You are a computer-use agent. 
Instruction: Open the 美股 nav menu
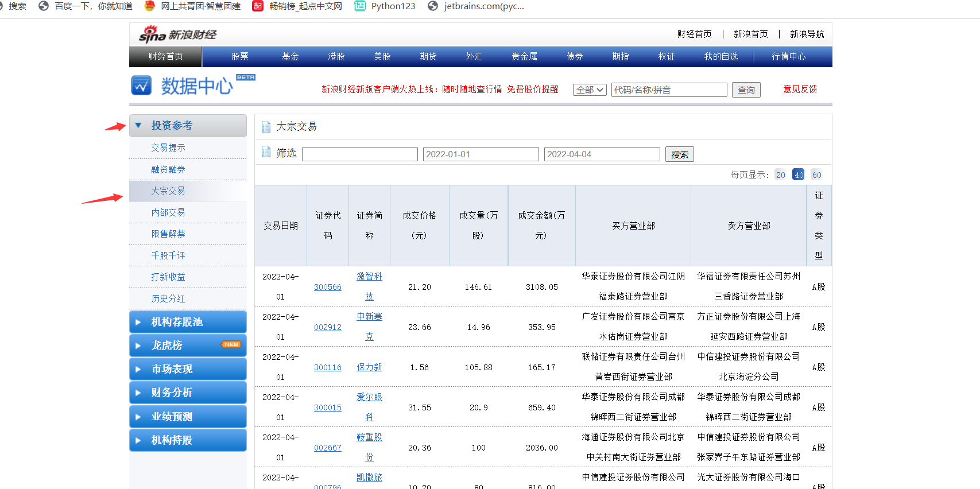click(382, 57)
